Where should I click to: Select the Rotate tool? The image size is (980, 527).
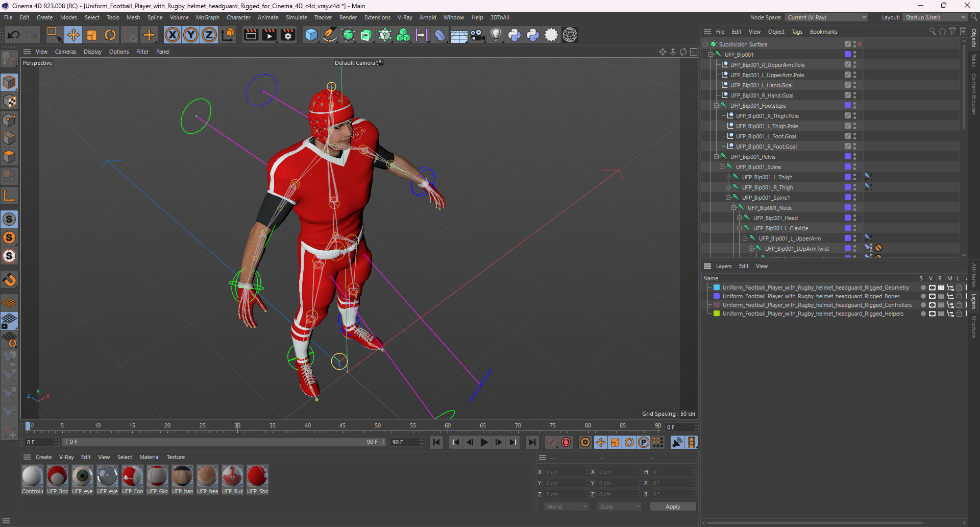click(110, 35)
